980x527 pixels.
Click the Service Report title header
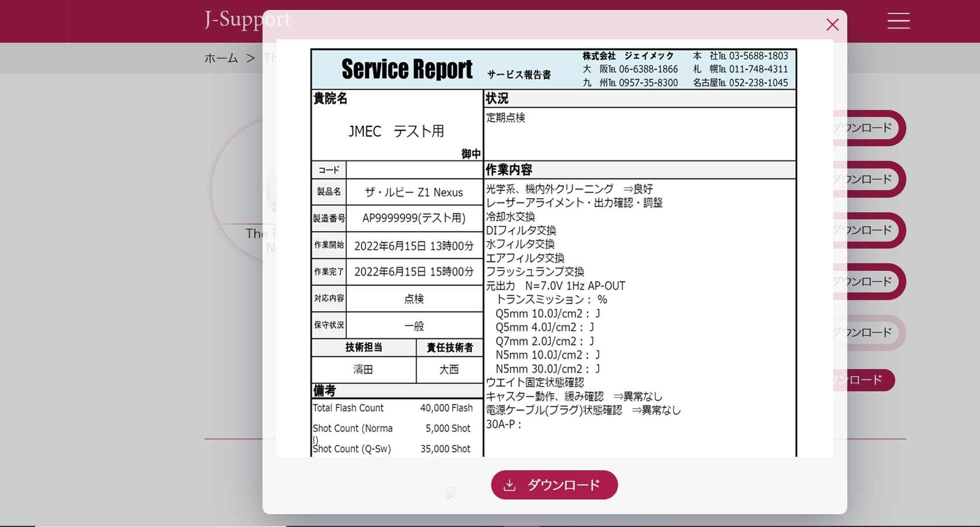[407, 69]
